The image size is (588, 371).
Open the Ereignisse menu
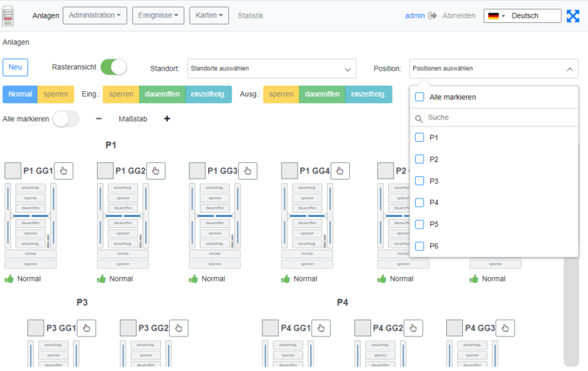point(158,15)
